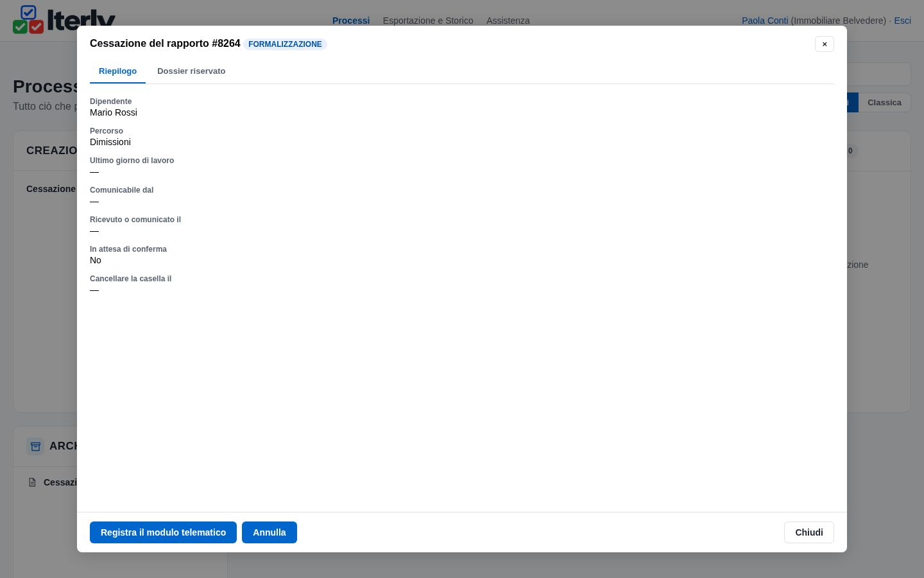This screenshot has width=924, height=578.
Task: Select the Riepilogo tab
Action: coord(117,71)
